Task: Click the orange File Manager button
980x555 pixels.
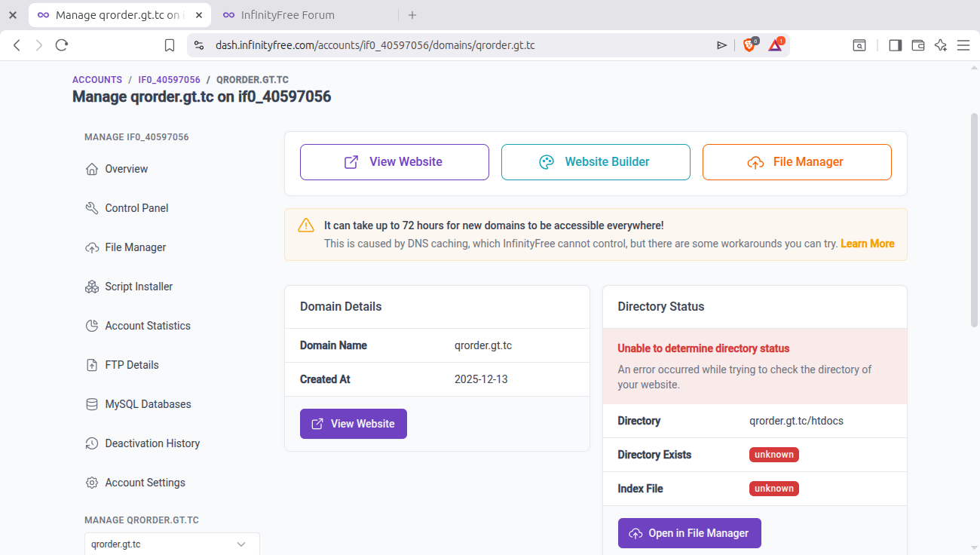Action: coord(797,162)
